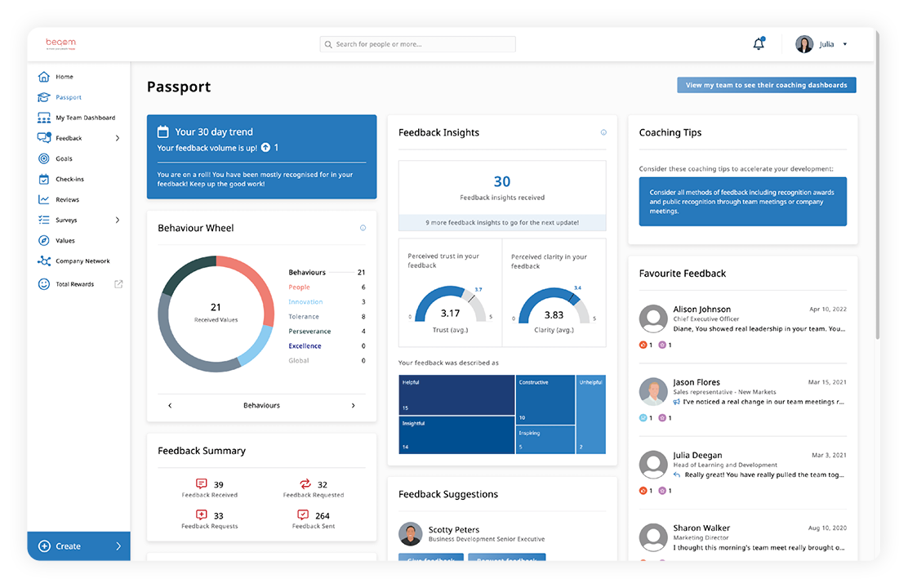Open Alison Johnson's favourite feedback

click(742, 326)
